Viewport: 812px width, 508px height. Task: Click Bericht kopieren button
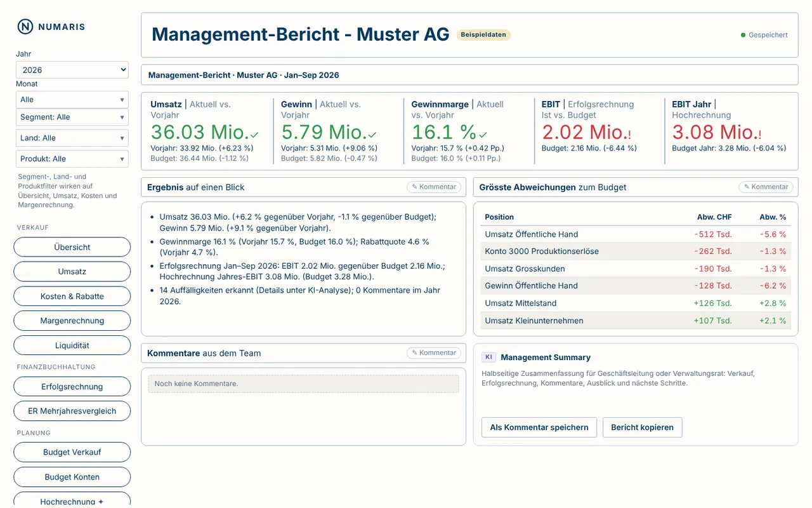(x=642, y=427)
